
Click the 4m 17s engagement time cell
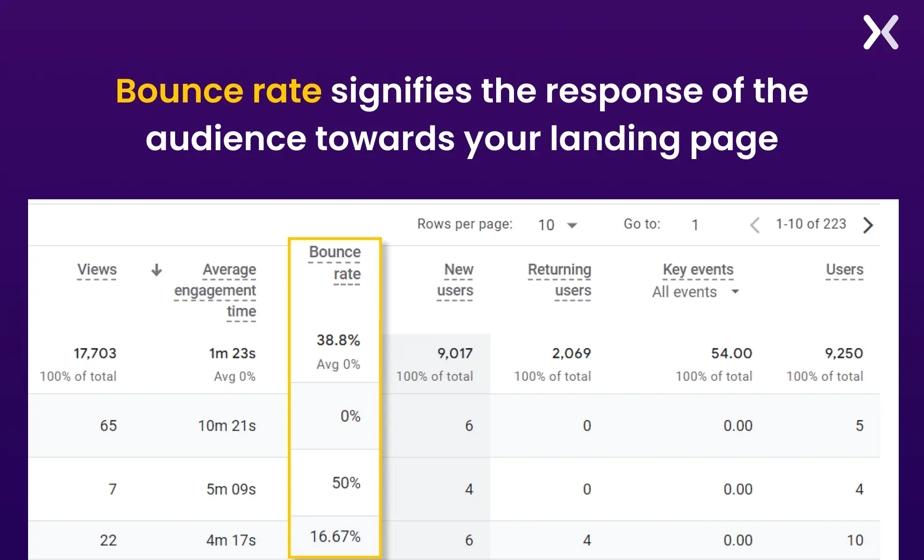click(x=231, y=540)
